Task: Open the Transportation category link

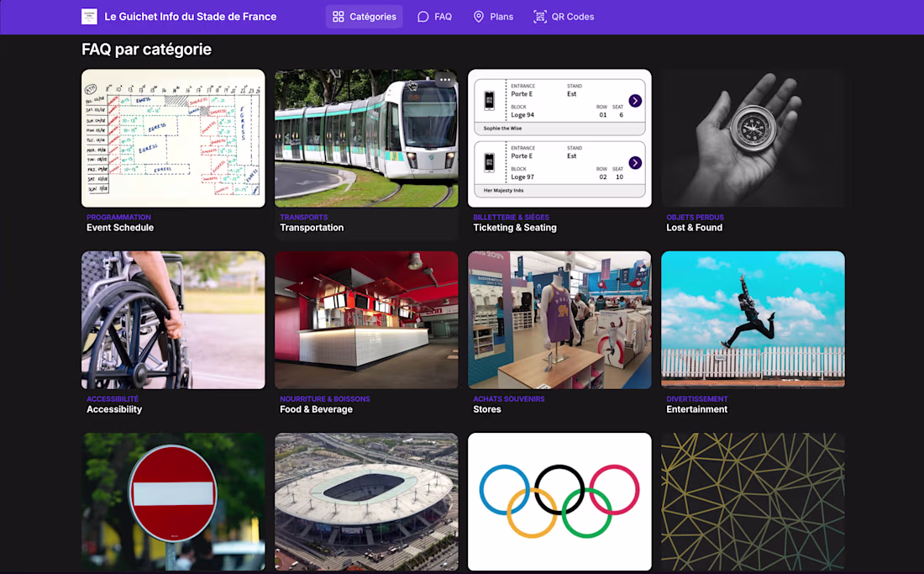Action: pyautogui.click(x=312, y=228)
